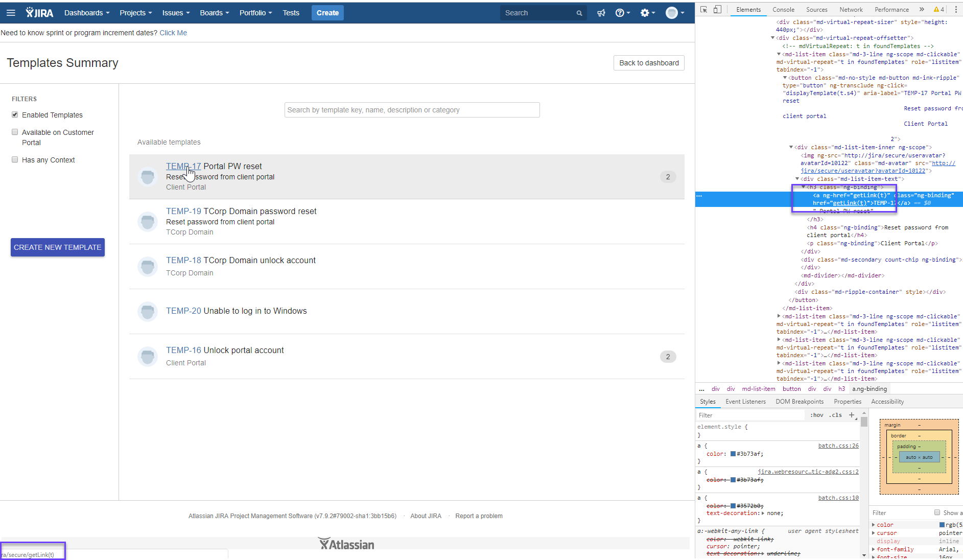Open batch.css:26 source link
The image size is (963, 560).
coord(838,446)
